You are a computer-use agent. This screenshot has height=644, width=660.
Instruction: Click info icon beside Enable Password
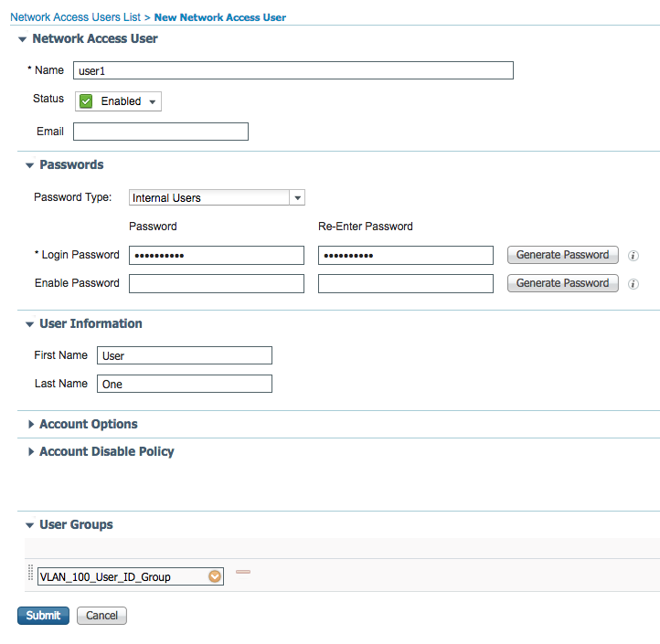[633, 284]
